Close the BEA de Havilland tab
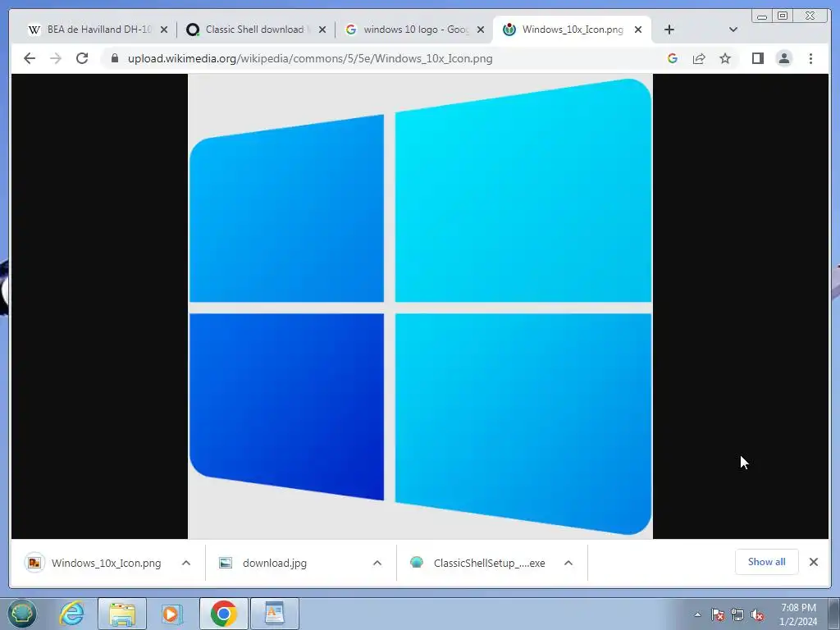This screenshot has width=840, height=630. tap(164, 30)
